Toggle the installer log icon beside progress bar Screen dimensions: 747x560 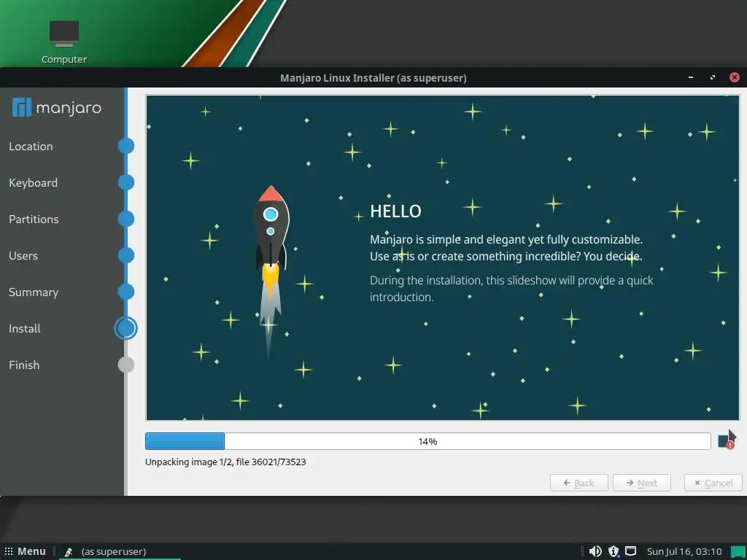tap(726, 442)
